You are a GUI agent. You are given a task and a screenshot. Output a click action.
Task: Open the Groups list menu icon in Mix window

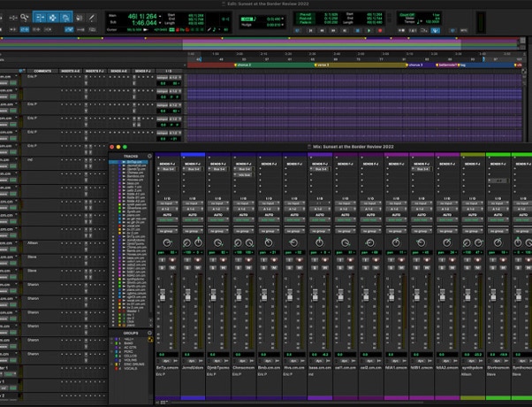(x=149, y=333)
